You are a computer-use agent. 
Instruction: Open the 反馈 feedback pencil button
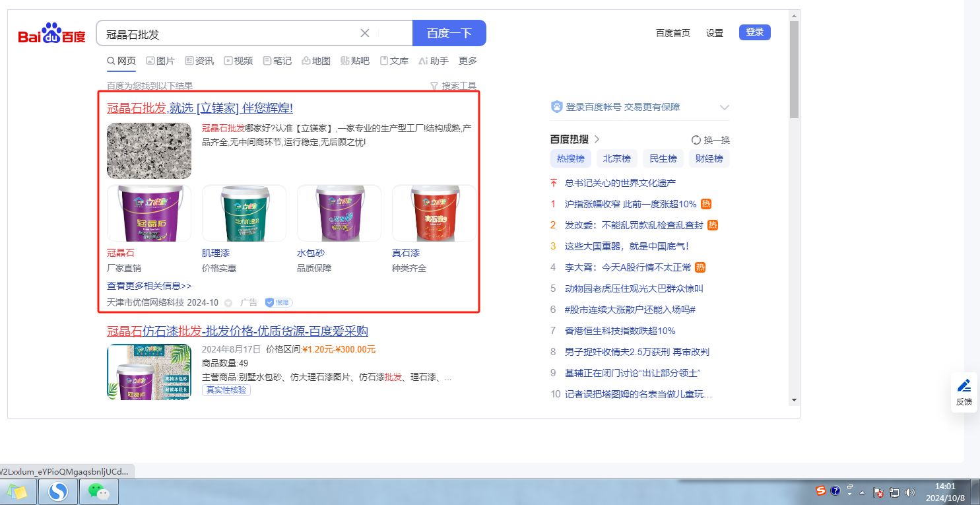tap(964, 391)
